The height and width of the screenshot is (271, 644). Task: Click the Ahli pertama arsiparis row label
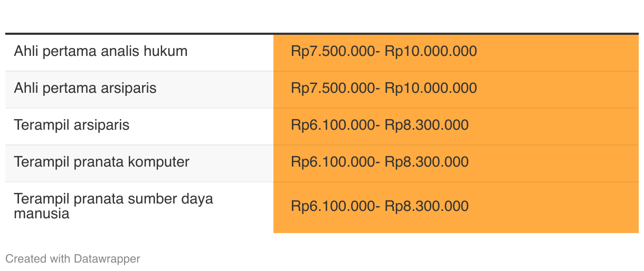click(x=86, y=88)
